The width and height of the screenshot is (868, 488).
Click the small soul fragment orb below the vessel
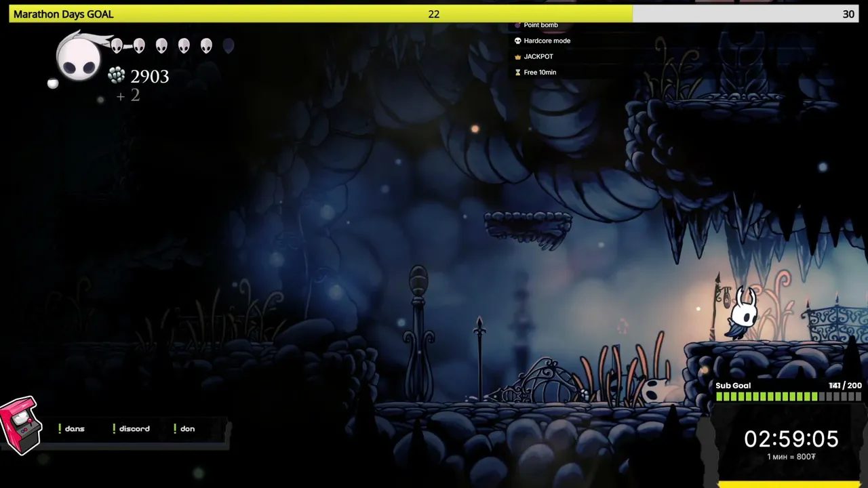pos(53,83)
